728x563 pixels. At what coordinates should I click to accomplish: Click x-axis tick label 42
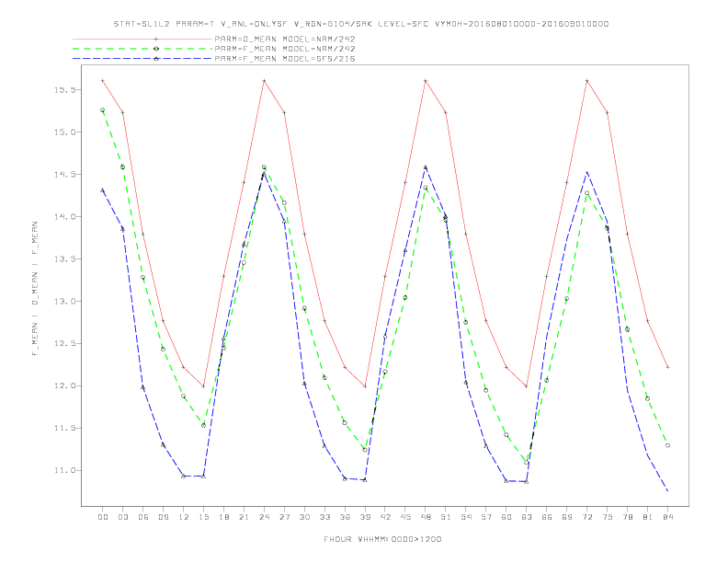pyautogui.click(x=385, y=517)
